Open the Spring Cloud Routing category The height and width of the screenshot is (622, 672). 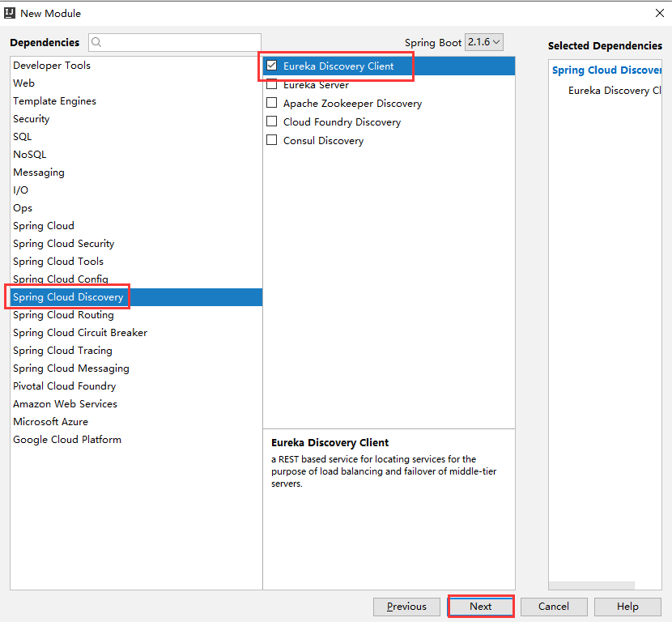click(136, 314)
